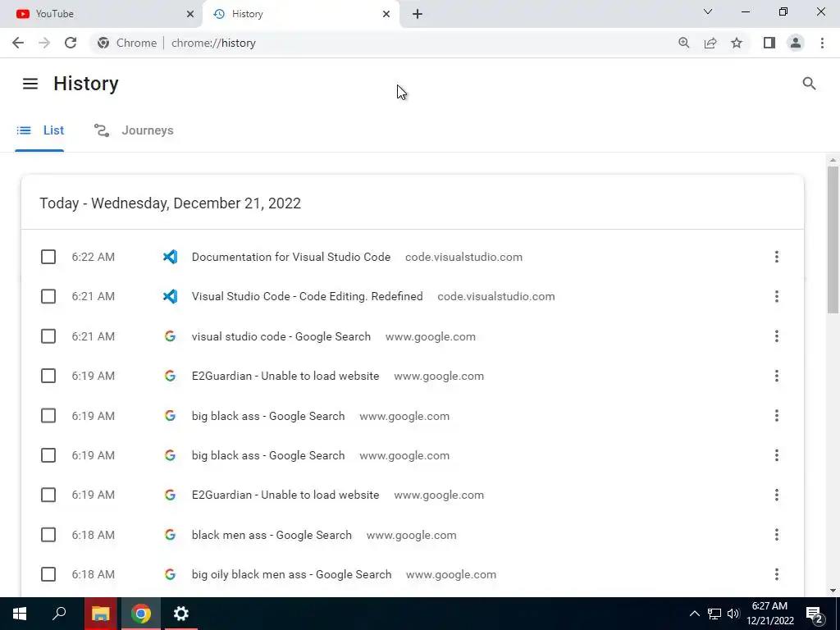Click 'Today - Wednesday, December 21, 2022' heading
840x630 pixels.
171,203
